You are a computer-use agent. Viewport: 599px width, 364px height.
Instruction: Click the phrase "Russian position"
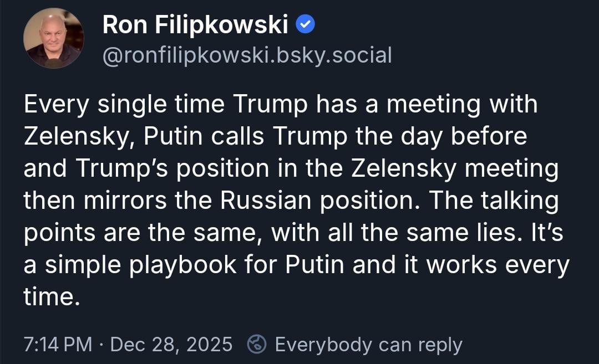[285, 201]
